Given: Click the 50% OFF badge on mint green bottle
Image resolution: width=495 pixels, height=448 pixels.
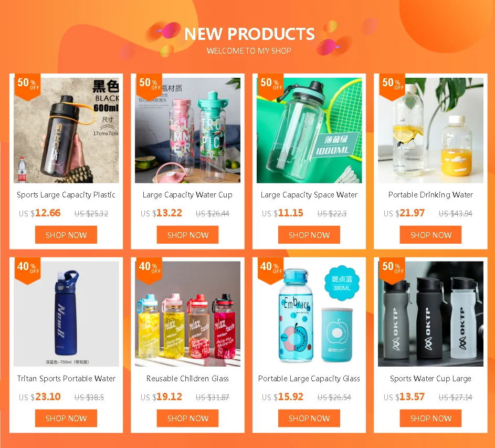Looking at the screenshot, I should pos(270,87).
